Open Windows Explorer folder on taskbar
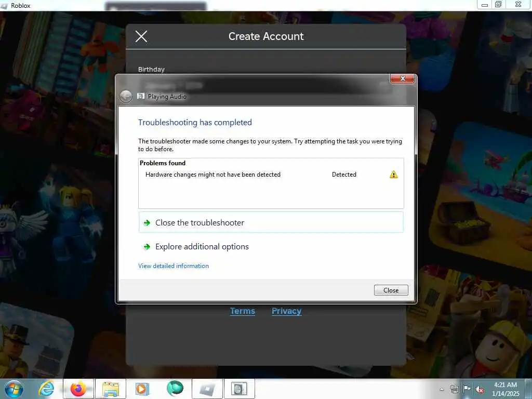Image resolution: width=532 pixels, height=399 pixels. click(111, 389)
